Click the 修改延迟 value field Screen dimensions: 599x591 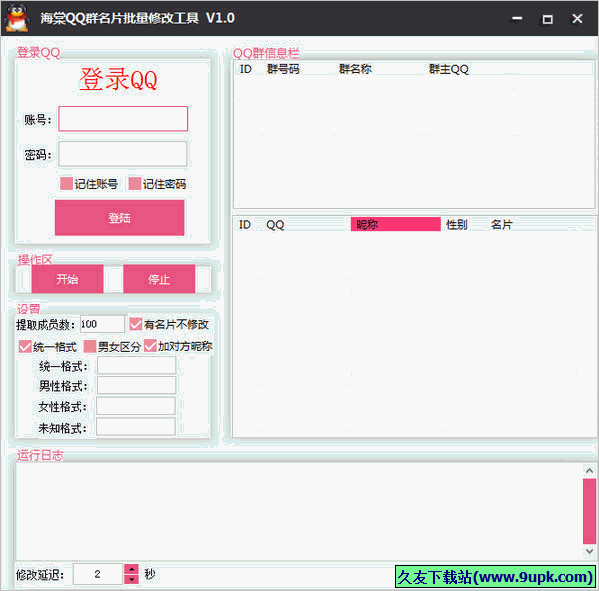[x=98, y=574]
